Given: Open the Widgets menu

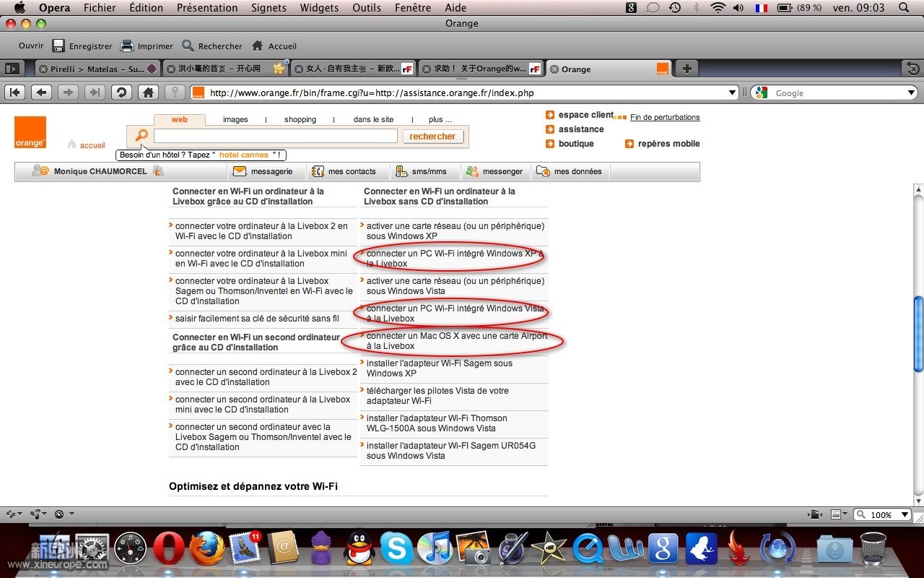Looking at the screenshot, I should [x=319, y=8].
